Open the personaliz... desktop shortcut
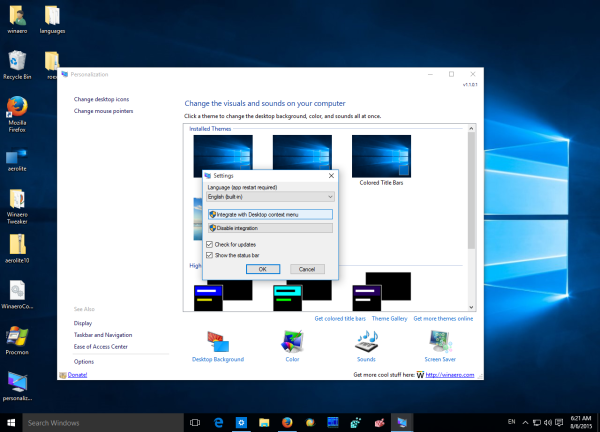The width and height of the screenshot is (600, 432). click(17, 386)
